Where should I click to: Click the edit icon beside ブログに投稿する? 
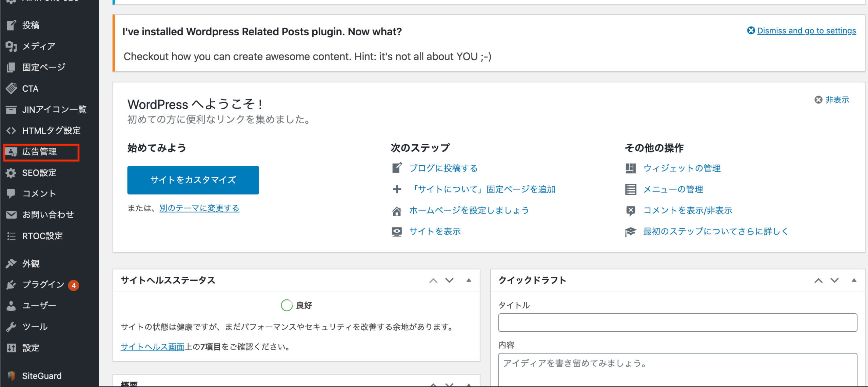[397, 168]
